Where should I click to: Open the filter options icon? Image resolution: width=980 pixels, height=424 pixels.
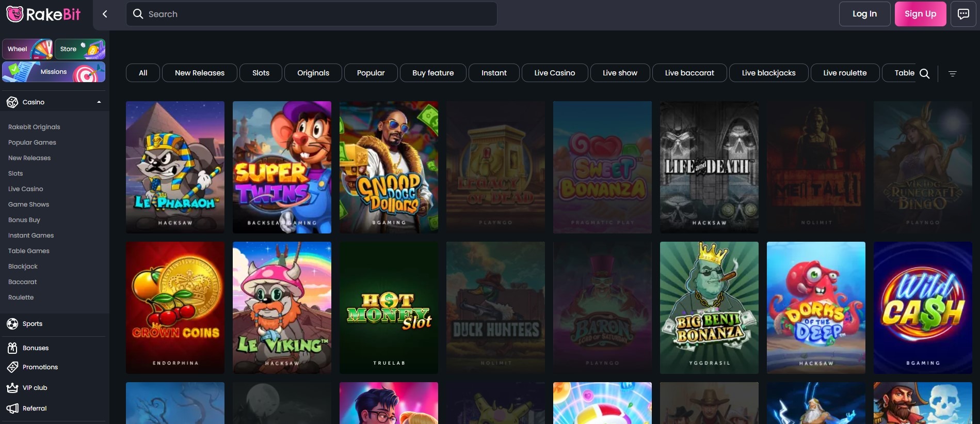(x=953, y=73)
